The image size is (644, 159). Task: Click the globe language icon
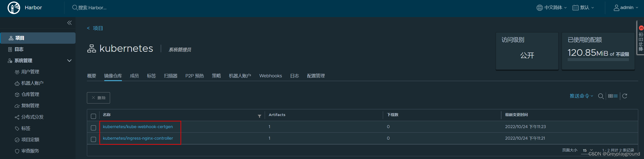coord(539,8)
